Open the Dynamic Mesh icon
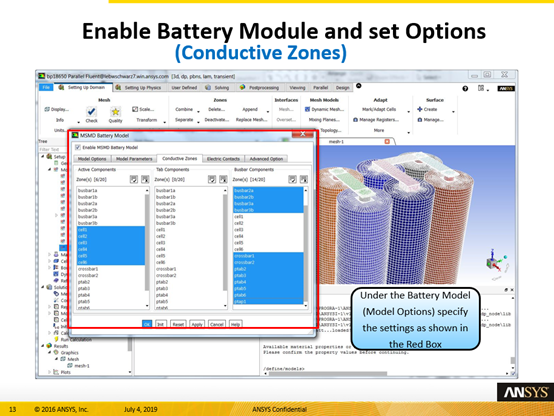This screenshot has width=554, height=416. coord(307,109)
